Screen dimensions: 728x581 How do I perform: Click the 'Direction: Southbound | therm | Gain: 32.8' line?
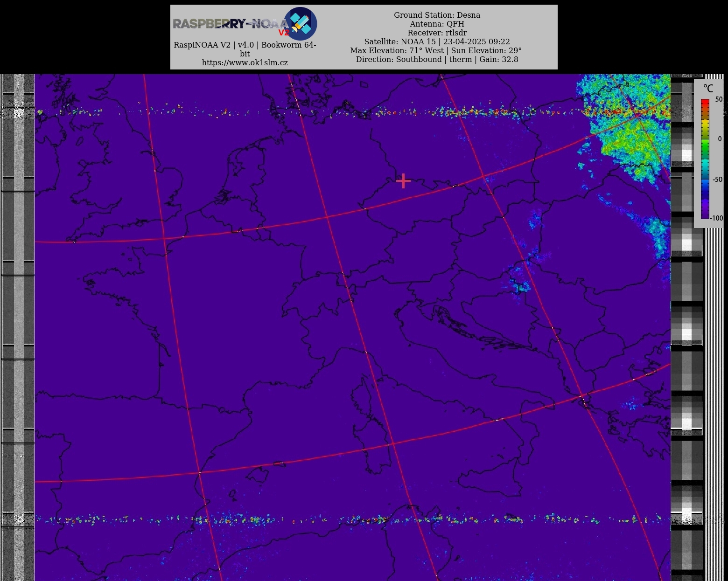pyautogui.click(x=437, y=59)
